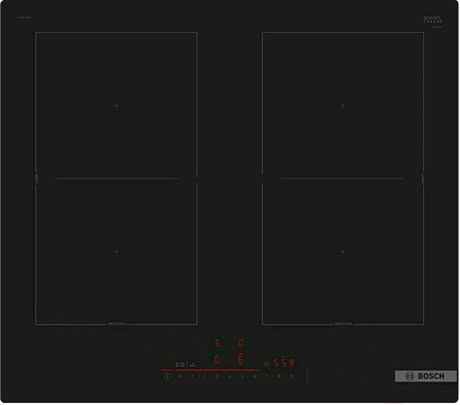Tap the rear-left cooking zone cross marker
The image size is (460, 405).
point(116,106)
